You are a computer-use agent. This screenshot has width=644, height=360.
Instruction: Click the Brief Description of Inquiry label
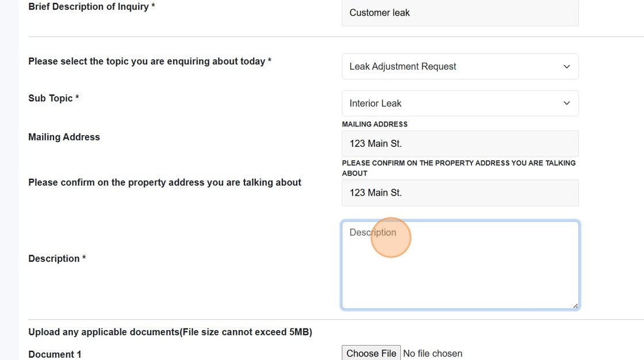[x=91, y=6]
